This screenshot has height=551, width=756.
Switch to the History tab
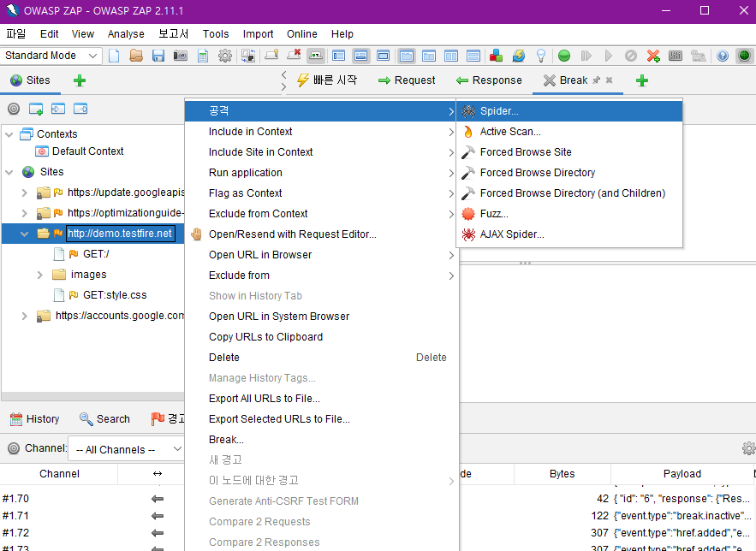click(x=35, y=419)
